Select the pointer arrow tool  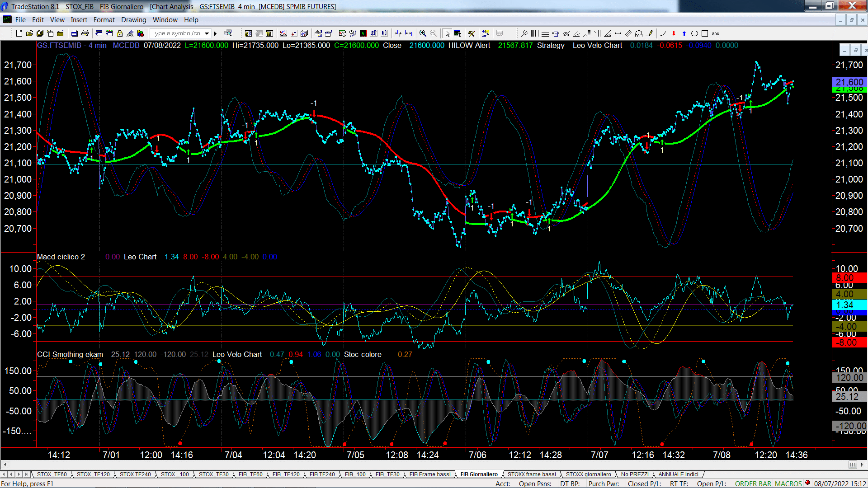pyautogui.click(x=447, y=33)
